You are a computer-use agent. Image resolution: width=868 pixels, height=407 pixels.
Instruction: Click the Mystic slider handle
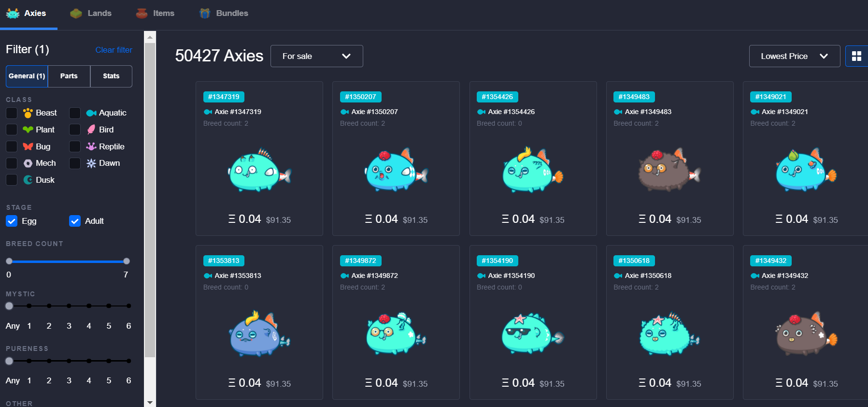point(9,306)
